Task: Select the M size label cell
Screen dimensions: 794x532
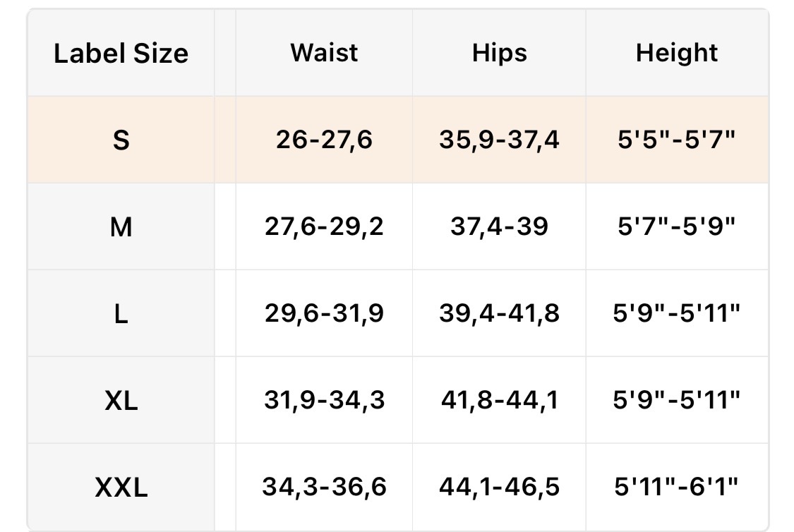Action: click(121, 227)
